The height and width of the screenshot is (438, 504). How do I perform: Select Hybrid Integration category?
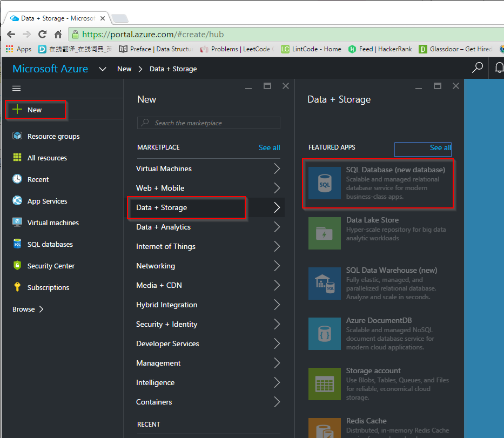(x=209, y=305)
